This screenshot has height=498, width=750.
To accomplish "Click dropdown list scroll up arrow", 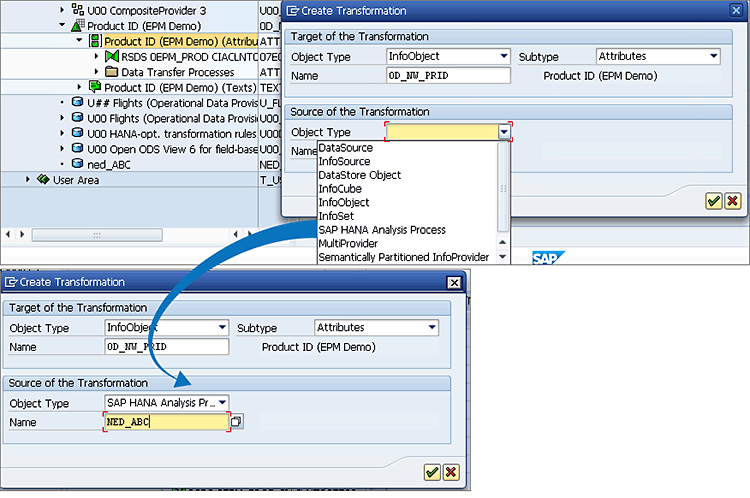I will point(503,242).
